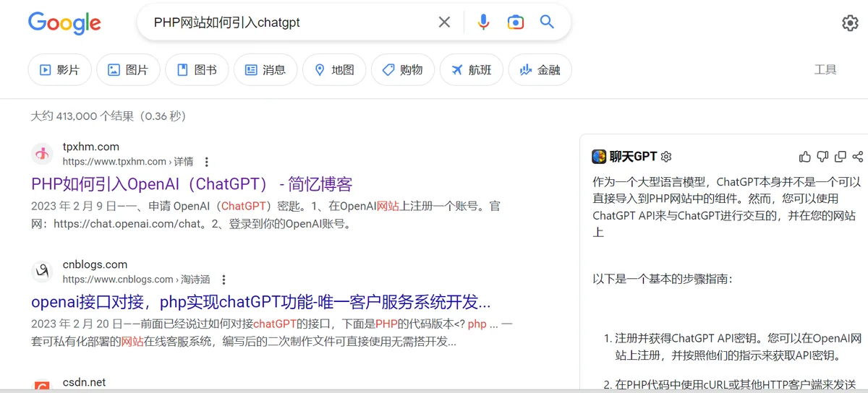This screenshot has width=868, height=393.
Task: Click the 2023 年 2 月 20 日 result snippet
Action: click(272, 332)
